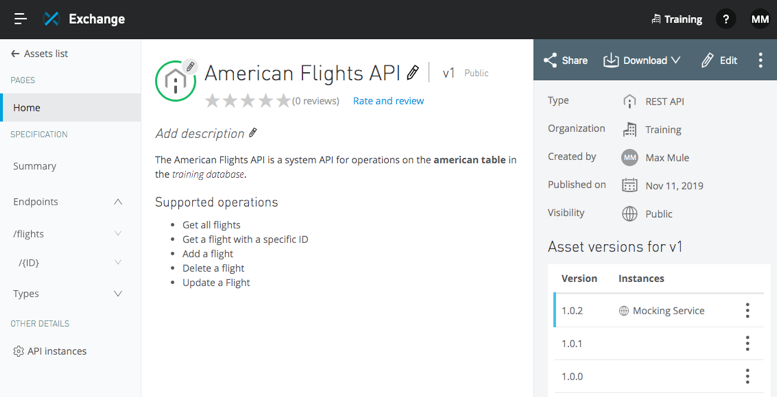
Task: Open the help question mark icon
Action: click(725, 19)
